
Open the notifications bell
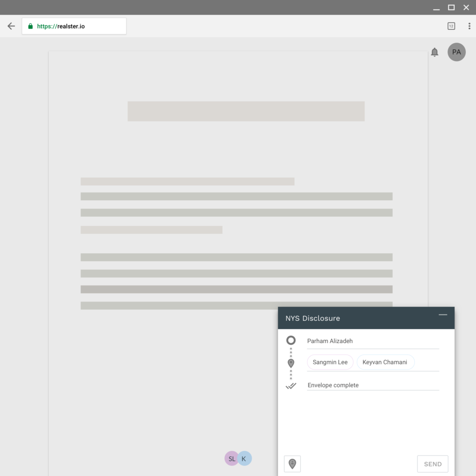point(435,52)
